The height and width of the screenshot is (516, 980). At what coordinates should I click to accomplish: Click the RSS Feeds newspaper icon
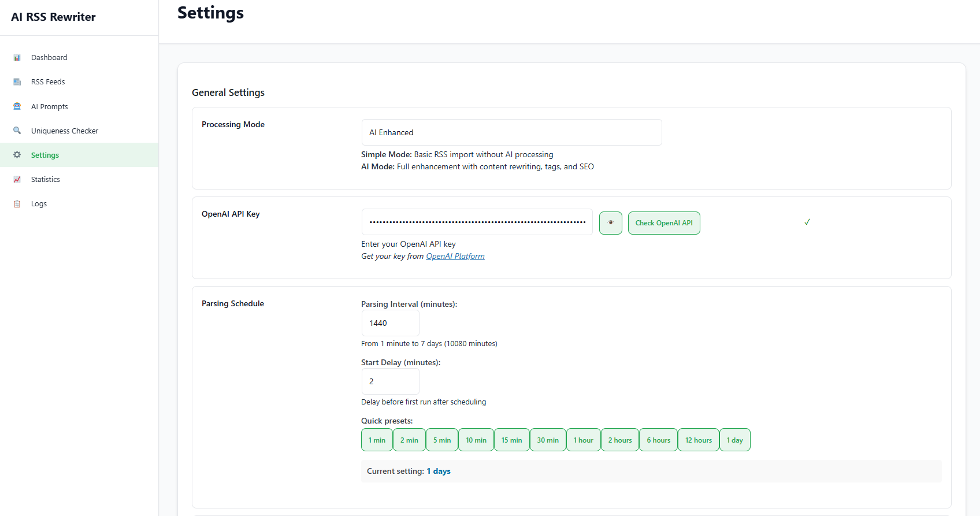coord(17,82)
